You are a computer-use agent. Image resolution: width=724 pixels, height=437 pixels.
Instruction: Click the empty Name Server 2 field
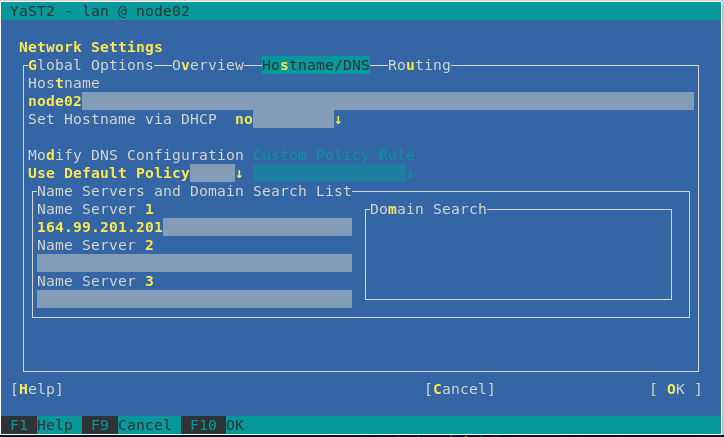click(x=194, y=263)
